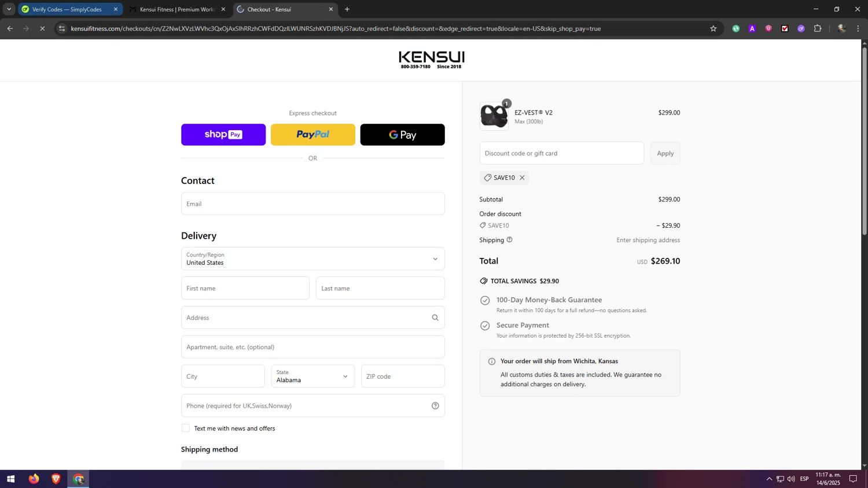The image size is (868, 488).
Task: Click the Apply discount button
Action: pos(665,153)
